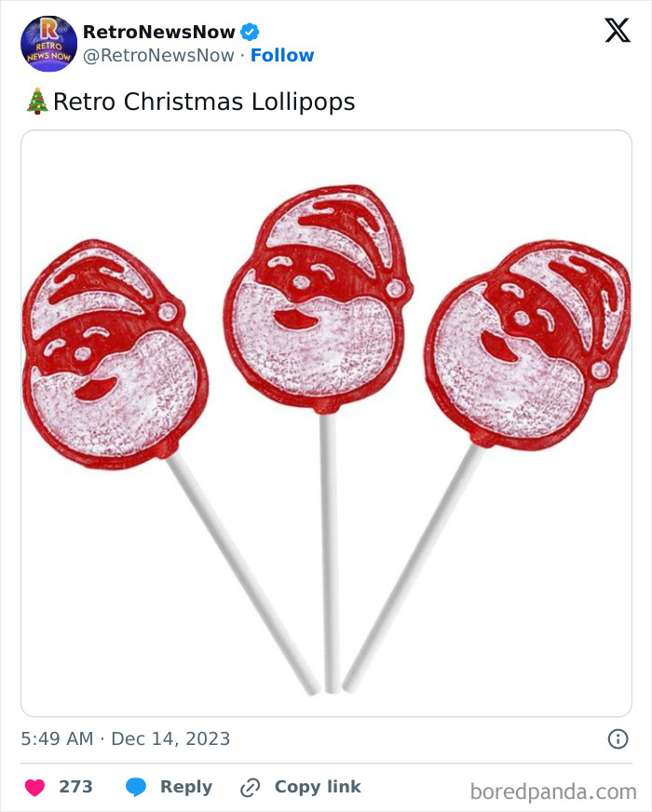
Task: Click the Santa lollipop image
Action: click(x=326, y=419)
